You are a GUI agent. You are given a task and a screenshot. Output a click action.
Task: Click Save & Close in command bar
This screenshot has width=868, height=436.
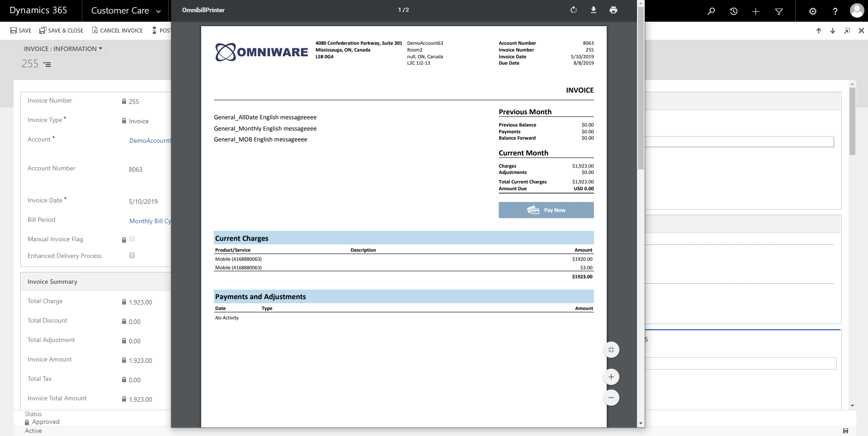point(61,30)
